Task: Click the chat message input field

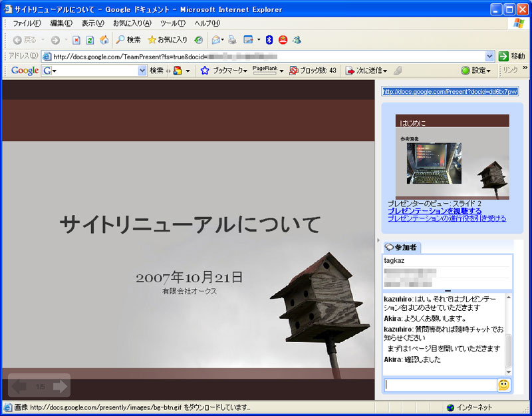Action: (x=440, y=385)
